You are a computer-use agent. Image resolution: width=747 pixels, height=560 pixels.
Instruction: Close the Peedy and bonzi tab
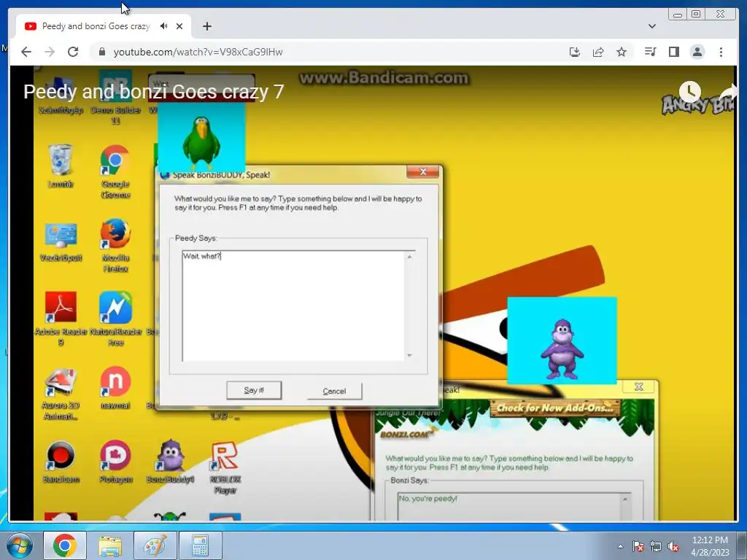[179, 26]
